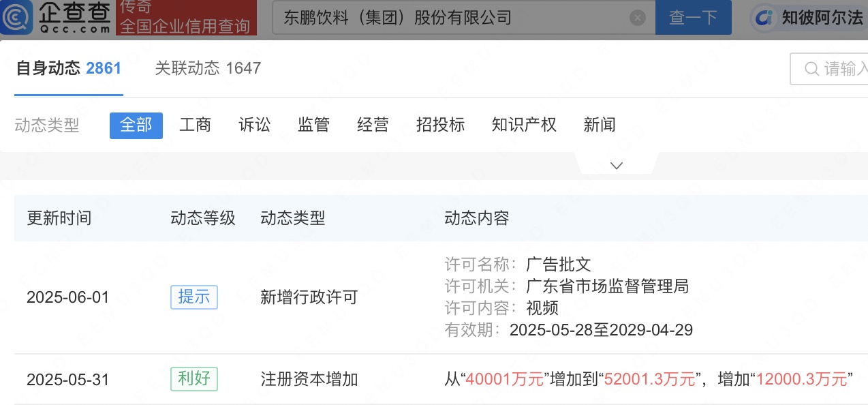Switch to 自身动态 tab
Viewport: 868px width, 405px height.
[x=68, y=68]
